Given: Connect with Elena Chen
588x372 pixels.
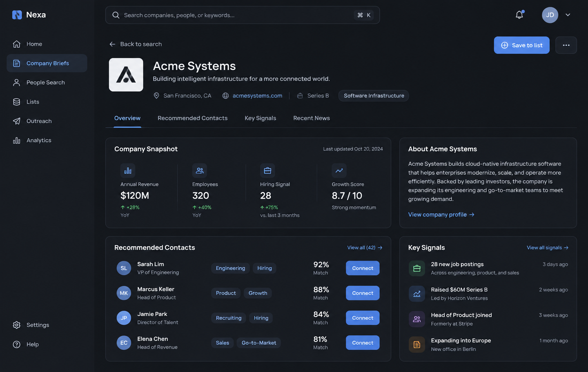Looking at the screenshot, I should click(x=363, y=343).
